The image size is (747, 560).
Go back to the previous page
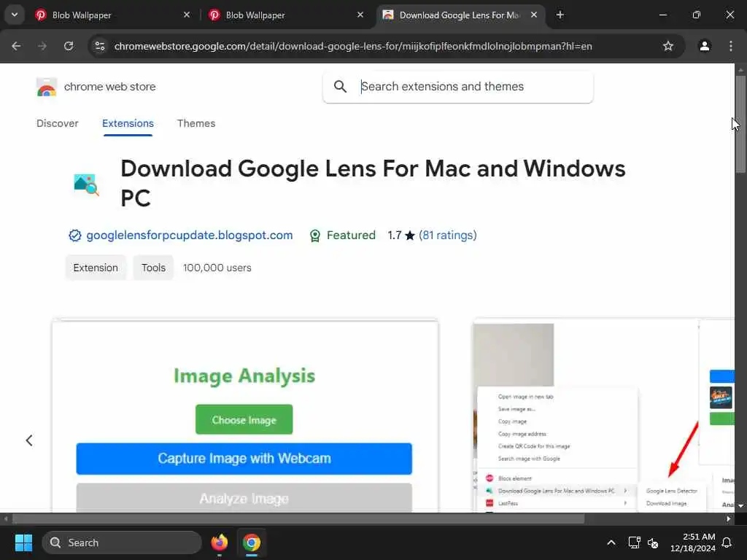click(x=16, y=46)
